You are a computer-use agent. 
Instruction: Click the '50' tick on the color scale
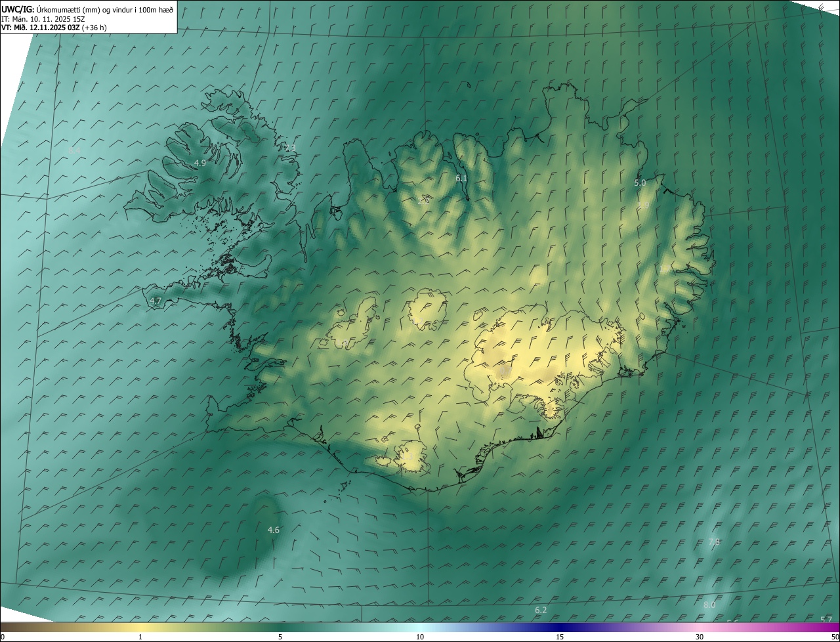[835, 637]
